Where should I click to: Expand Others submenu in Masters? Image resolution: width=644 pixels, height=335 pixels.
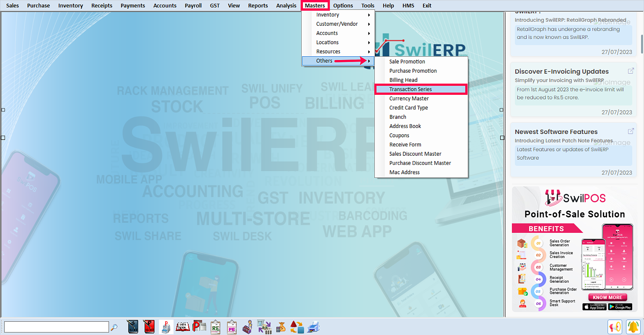pos(338,61)
